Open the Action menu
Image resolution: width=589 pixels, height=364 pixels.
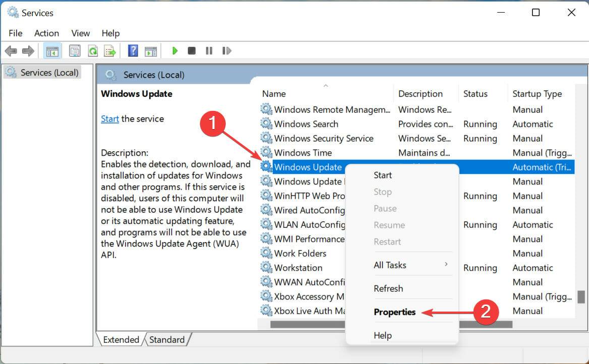46,33
